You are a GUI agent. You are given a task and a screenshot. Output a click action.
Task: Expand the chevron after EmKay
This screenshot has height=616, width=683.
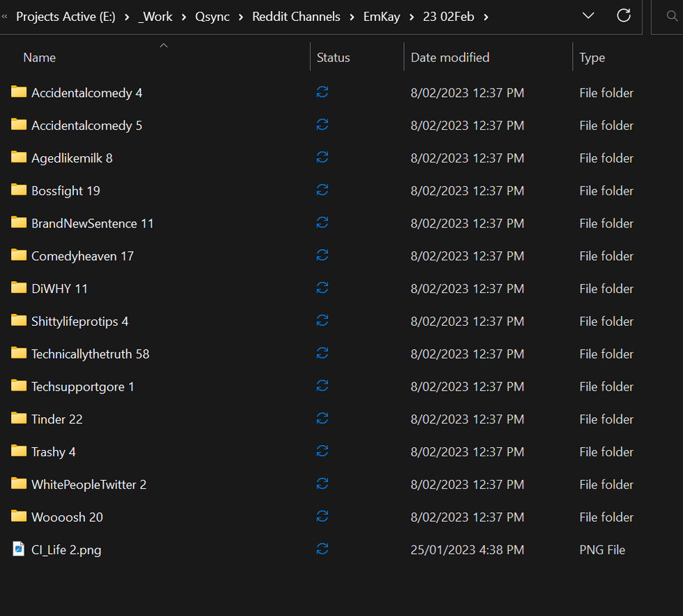pyautogui.click(x=412, y=17)
